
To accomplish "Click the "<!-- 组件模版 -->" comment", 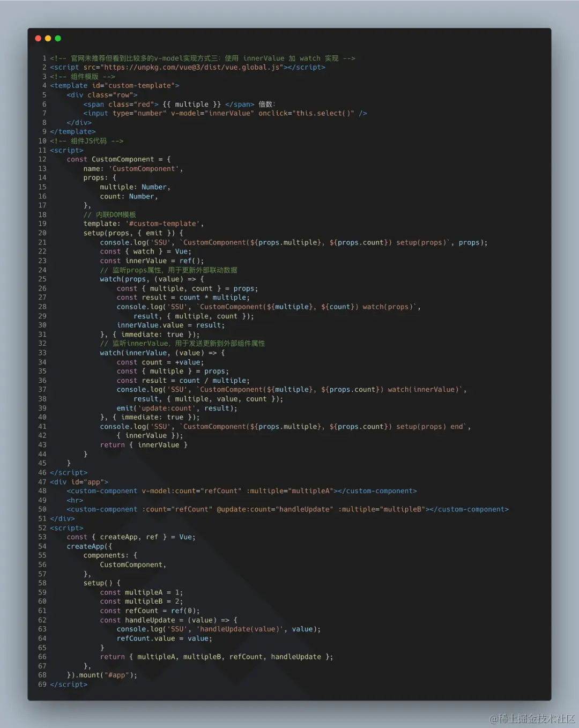I will (83, 77).
